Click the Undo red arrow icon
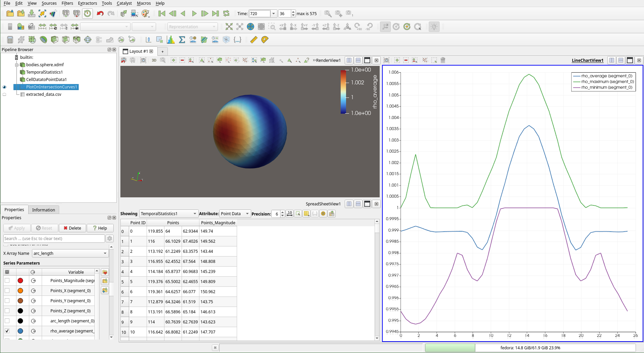644x353 pixels. pos(100,14)
